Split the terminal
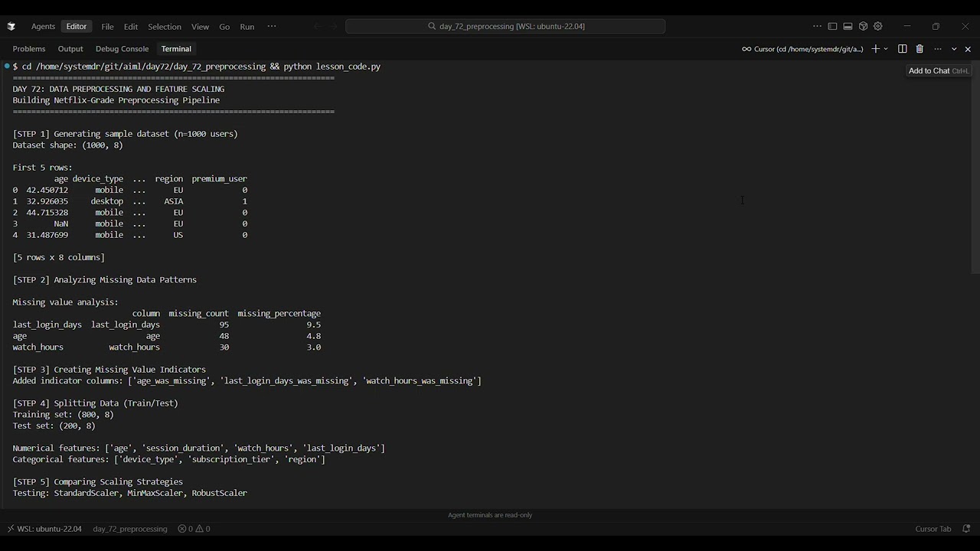The height and width of the screenshot is (551, 980). pyautogui.click(x=903, y=49)
